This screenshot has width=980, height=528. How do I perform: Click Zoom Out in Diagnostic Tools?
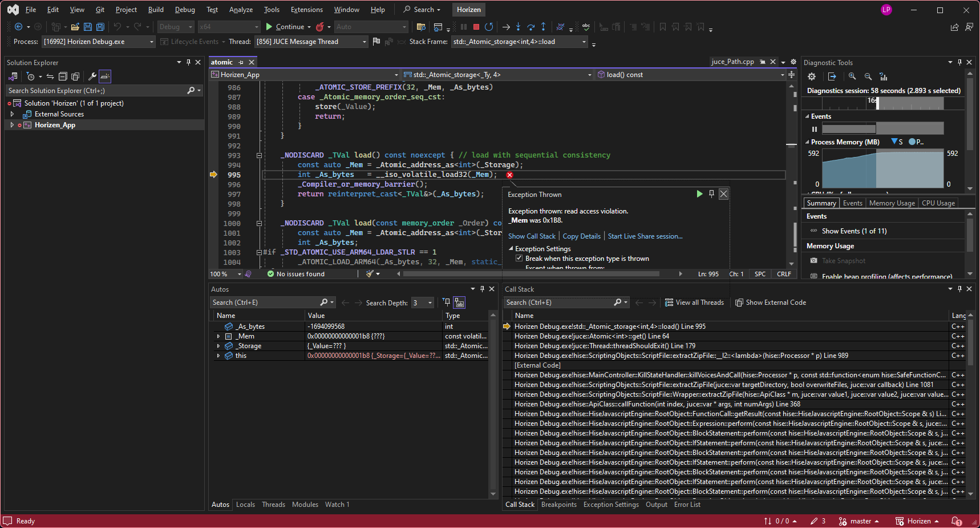tap(868, 76)
